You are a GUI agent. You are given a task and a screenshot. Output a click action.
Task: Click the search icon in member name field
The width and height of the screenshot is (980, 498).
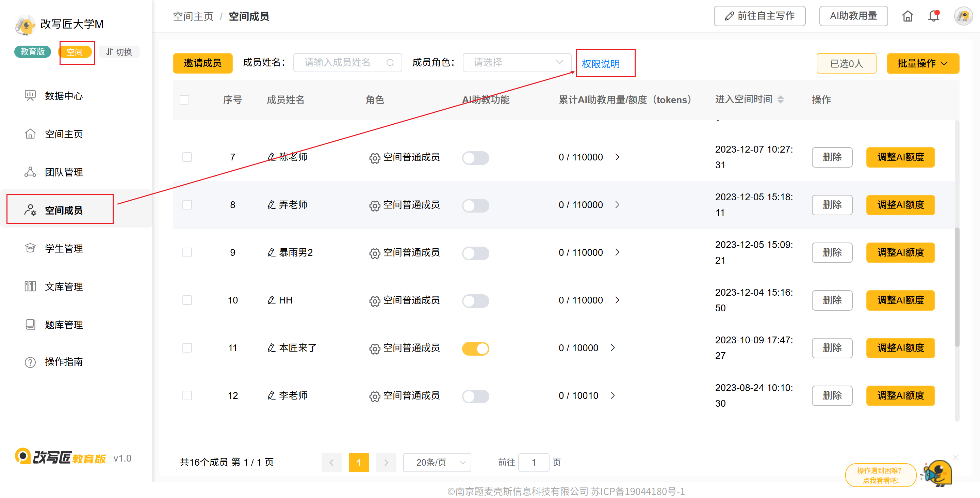click(x=390, y=63)
